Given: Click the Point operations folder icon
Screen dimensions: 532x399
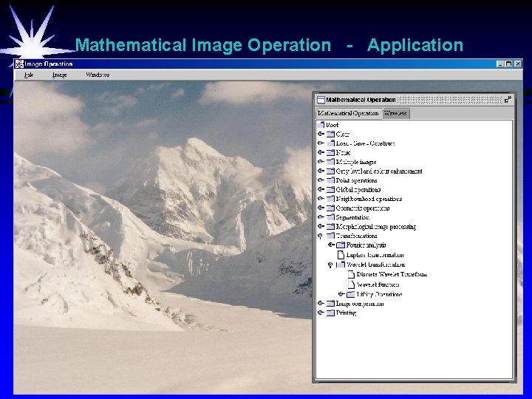Looking at the screenshot, I should 331,180.
